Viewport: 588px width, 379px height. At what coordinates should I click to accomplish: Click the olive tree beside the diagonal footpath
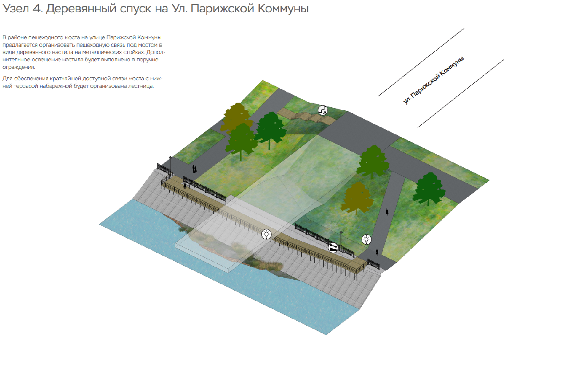pyautogui.click(x=357, y=198)
